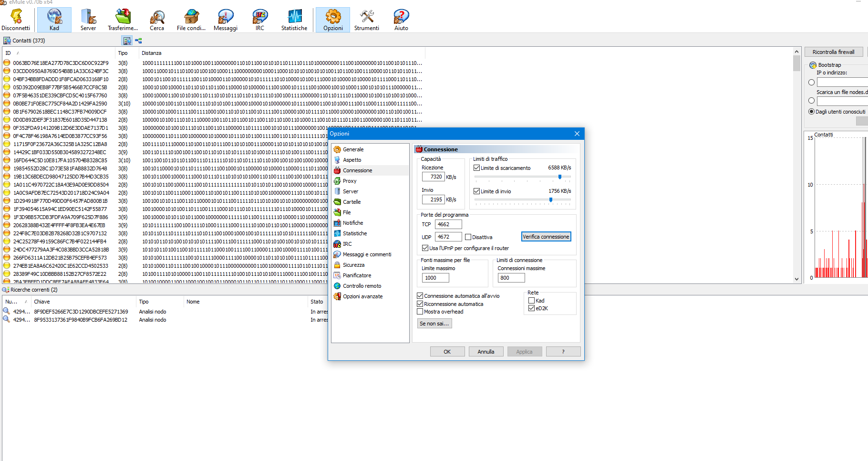The image size is (868, 461).
Task: Select Server in options list
Action: [351, 191]
